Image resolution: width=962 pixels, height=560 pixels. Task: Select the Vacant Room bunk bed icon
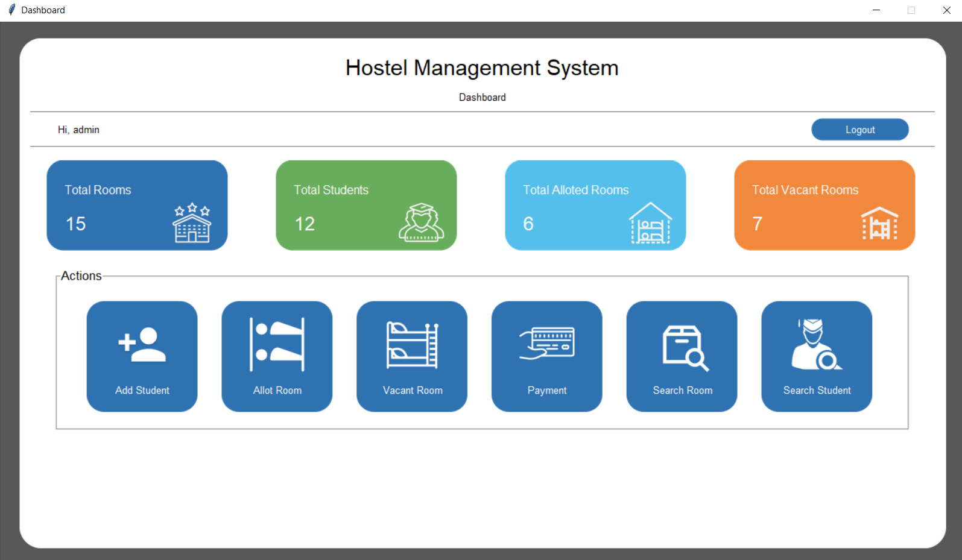click(x=412, y=345)
